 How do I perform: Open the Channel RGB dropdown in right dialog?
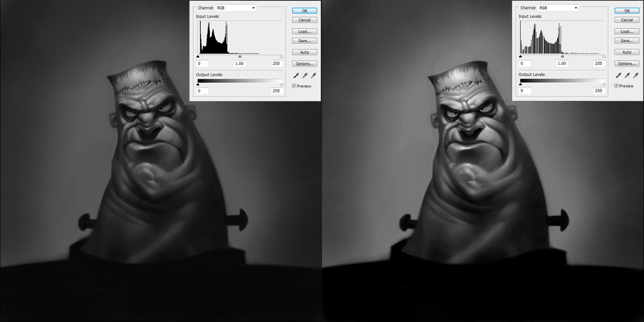558,8
